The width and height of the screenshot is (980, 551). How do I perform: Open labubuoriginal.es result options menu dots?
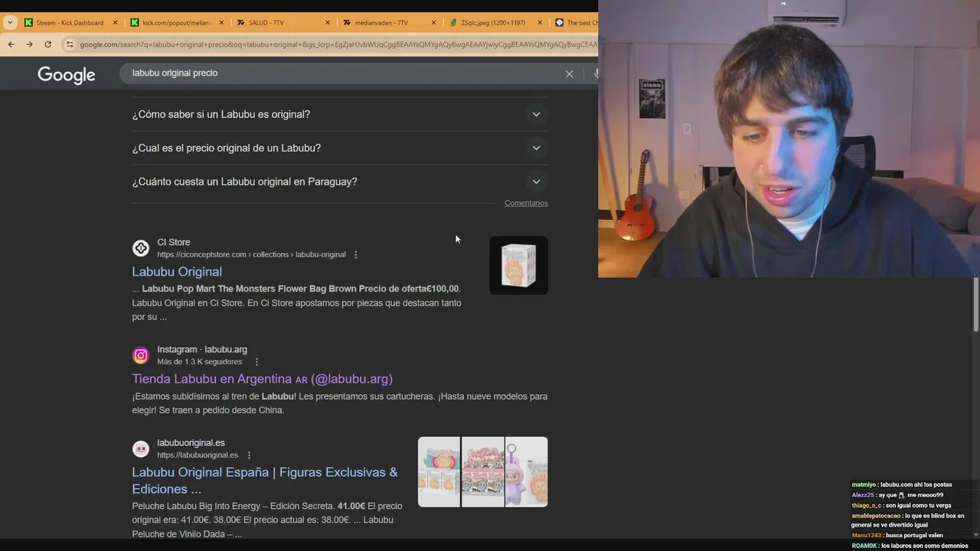(249, 455)
